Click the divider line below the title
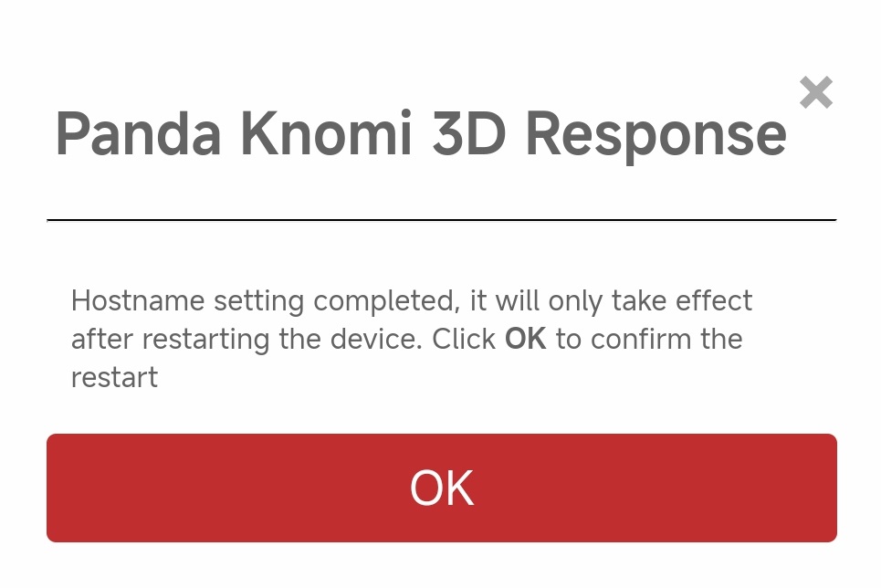Image resolution: width=881 pixels, height=588 pixels. pyautogui.click(x=442, y=220)
